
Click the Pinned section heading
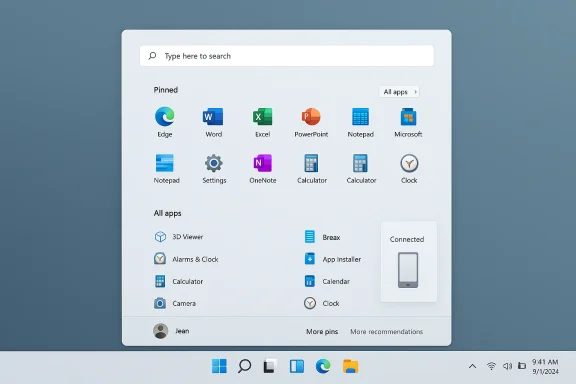click(166, 90)
